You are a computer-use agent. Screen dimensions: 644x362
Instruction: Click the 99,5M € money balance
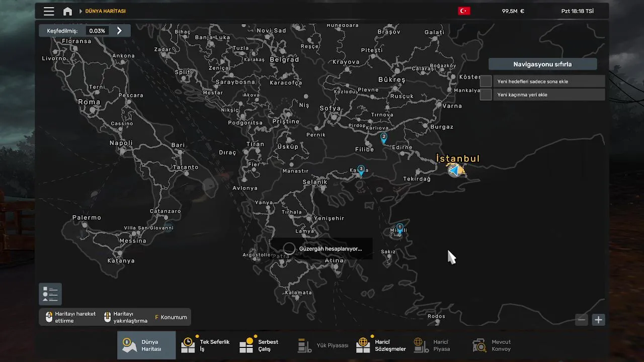tap(513, 11)
